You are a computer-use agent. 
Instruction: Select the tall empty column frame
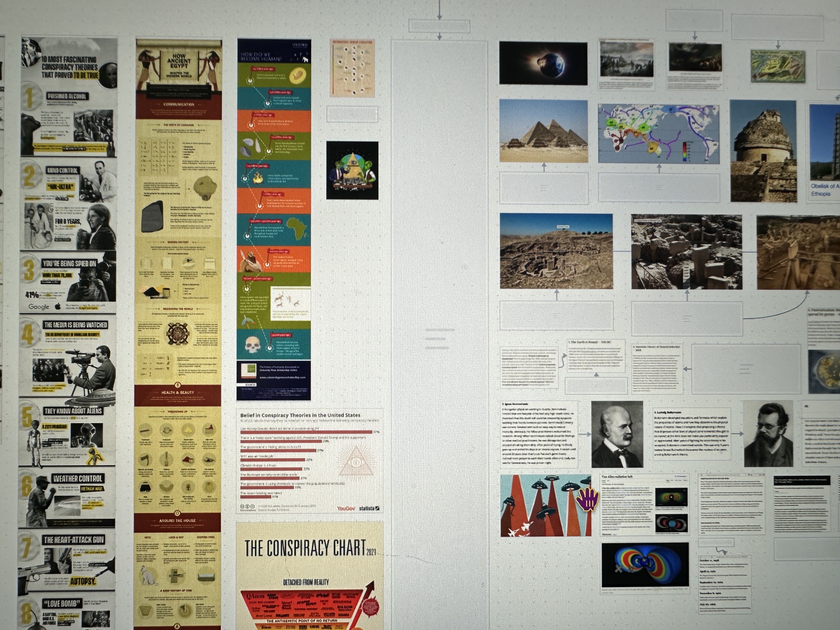click(439, 334)
